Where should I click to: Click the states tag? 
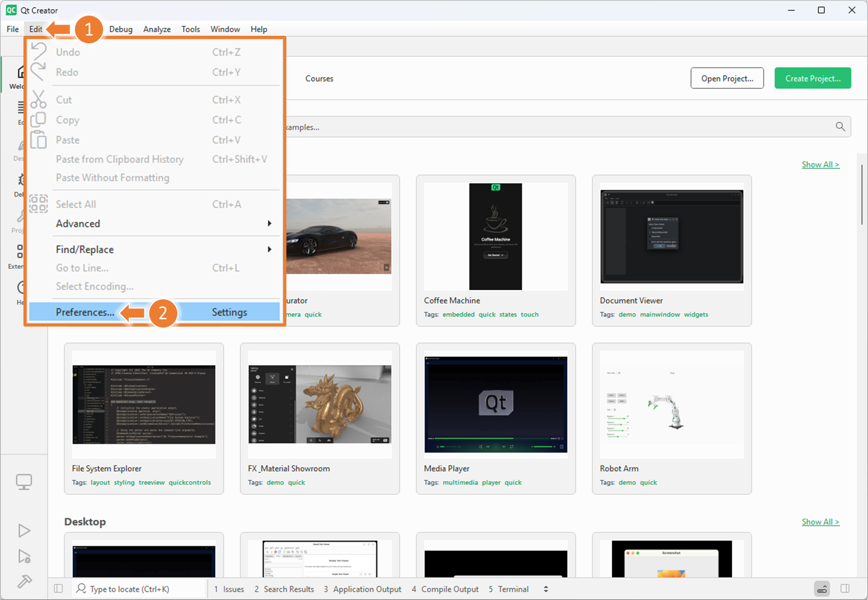(508, 314)
